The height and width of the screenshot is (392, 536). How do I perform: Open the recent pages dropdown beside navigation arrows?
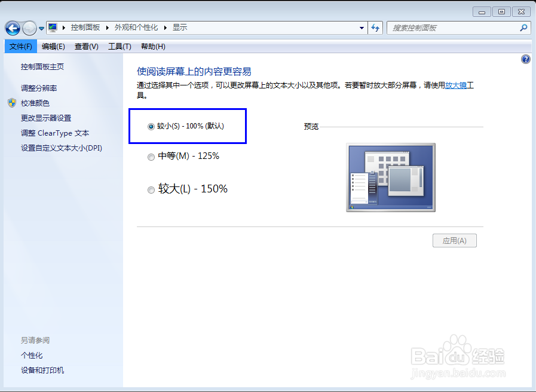[x=40, y=28]
